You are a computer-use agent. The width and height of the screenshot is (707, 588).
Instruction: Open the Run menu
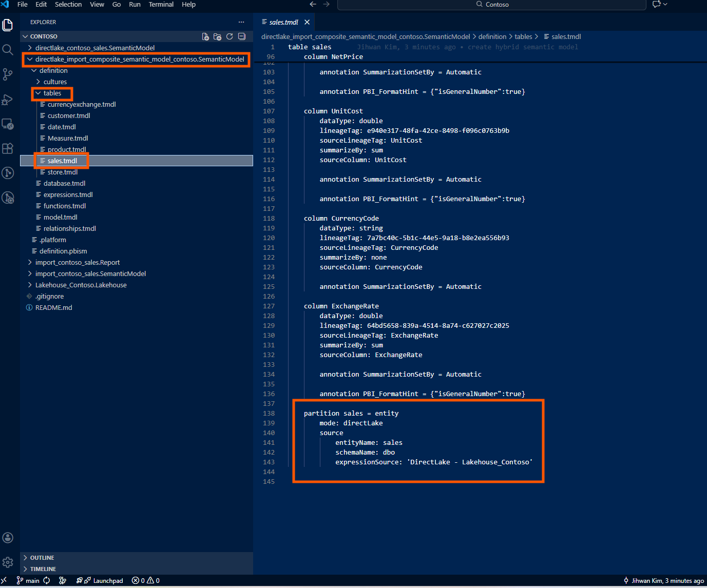(135, 4)
